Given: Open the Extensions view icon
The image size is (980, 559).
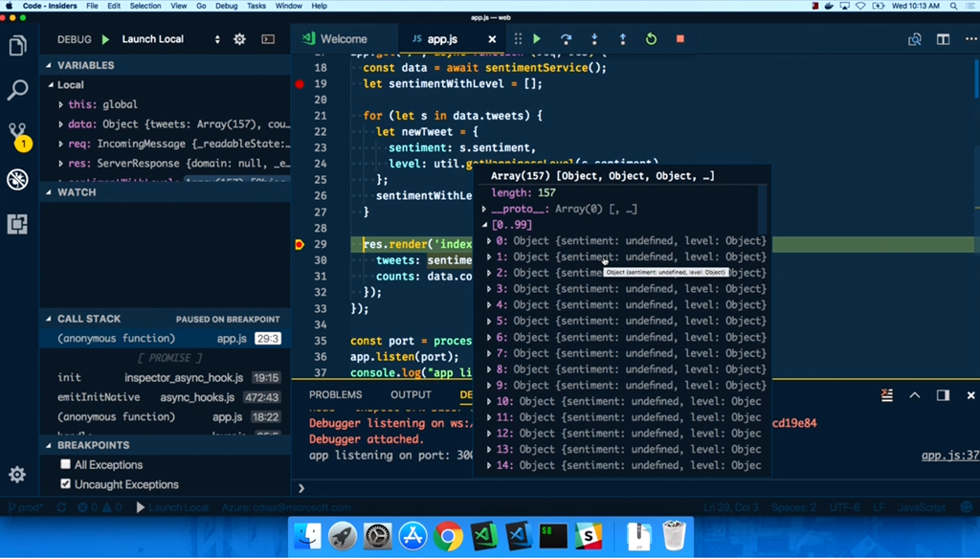Looking at the screenshot, I should (17, 224).
